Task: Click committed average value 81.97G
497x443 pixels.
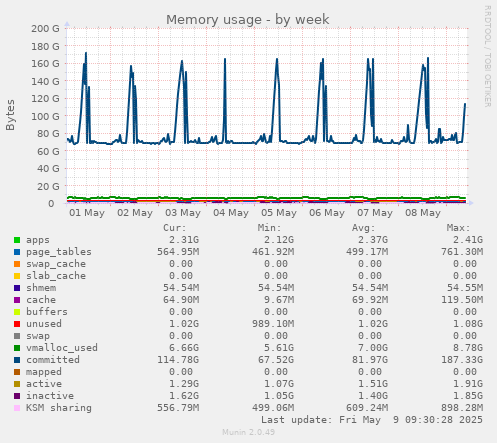Action: coord(370,360)
